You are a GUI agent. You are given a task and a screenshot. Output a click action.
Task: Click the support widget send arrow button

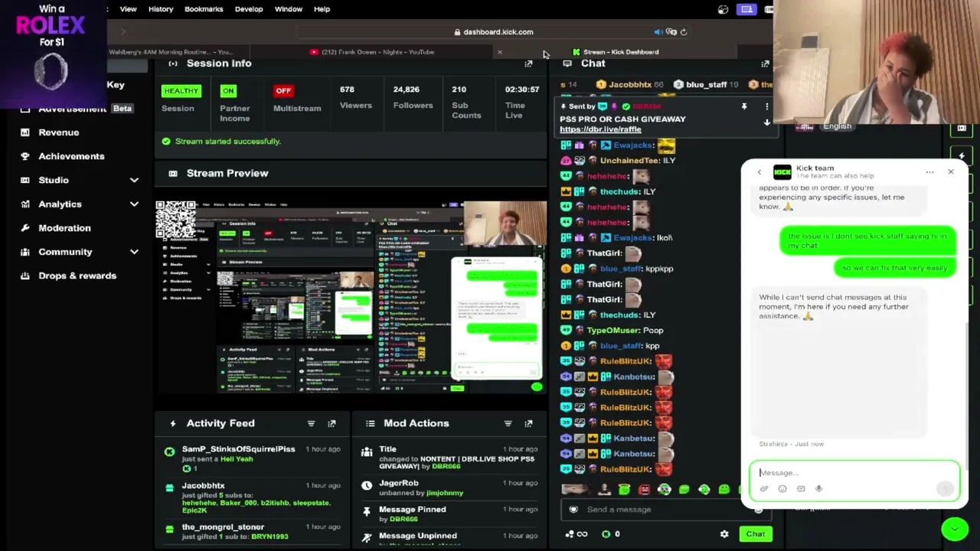tap(945, 489)
